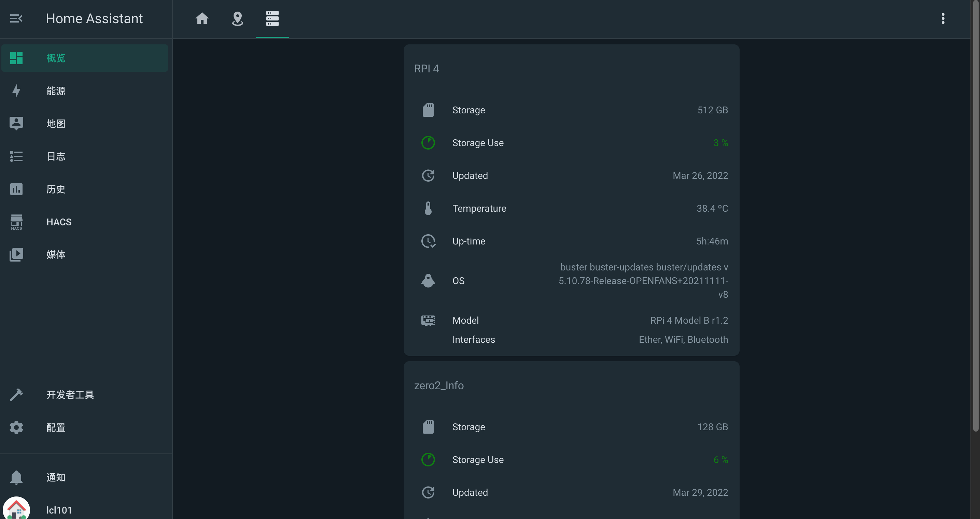Open 配置 settings
Screen dimensions: 980x519
pos(84,427)
